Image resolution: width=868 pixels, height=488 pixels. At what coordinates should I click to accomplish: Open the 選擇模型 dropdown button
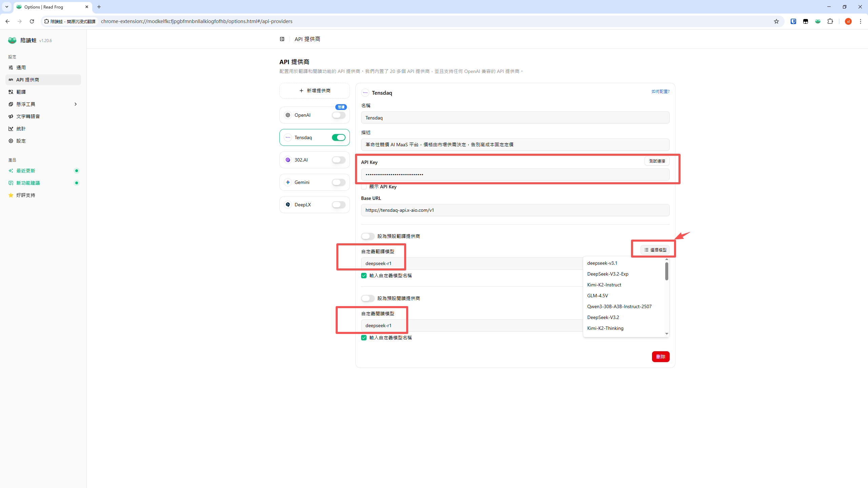click(655, 250)
